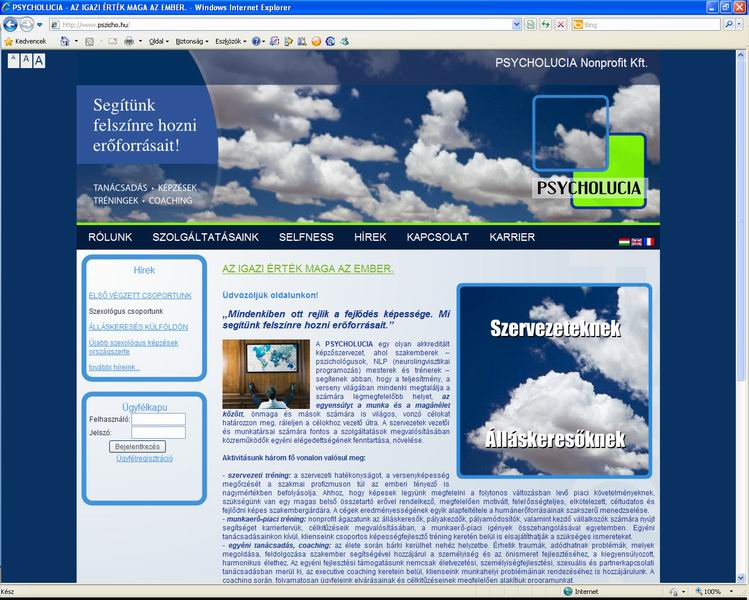This screenshot has height=600, width=749.
Task: Click the blue globe toolbar icon
Action: [x=330, y=42]
